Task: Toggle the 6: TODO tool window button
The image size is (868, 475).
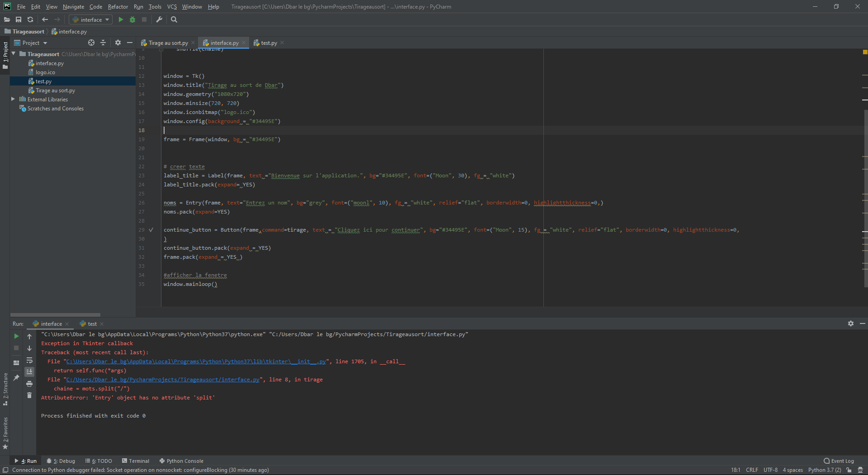Action: pos(99,461)
